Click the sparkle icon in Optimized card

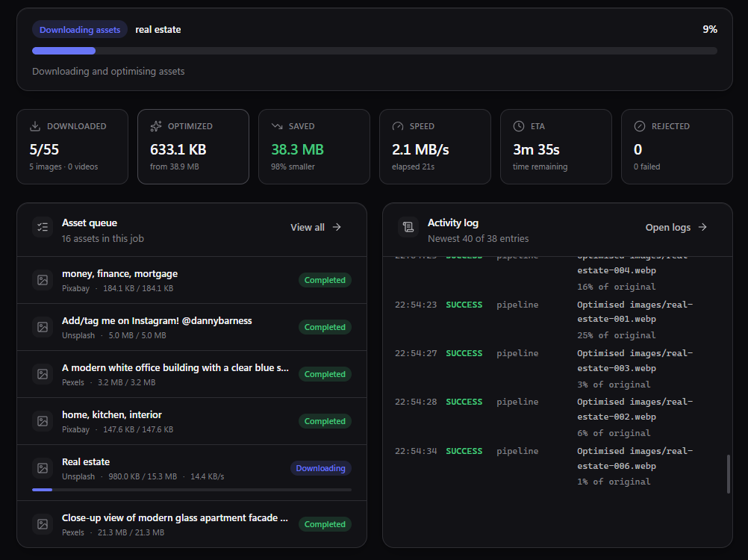(156, 126)
